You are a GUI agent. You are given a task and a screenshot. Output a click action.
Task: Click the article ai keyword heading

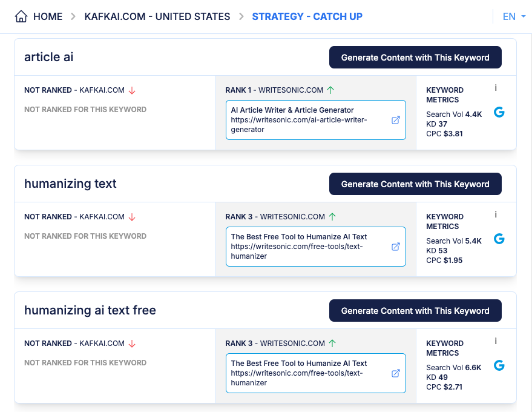click(x=49, y=57)
